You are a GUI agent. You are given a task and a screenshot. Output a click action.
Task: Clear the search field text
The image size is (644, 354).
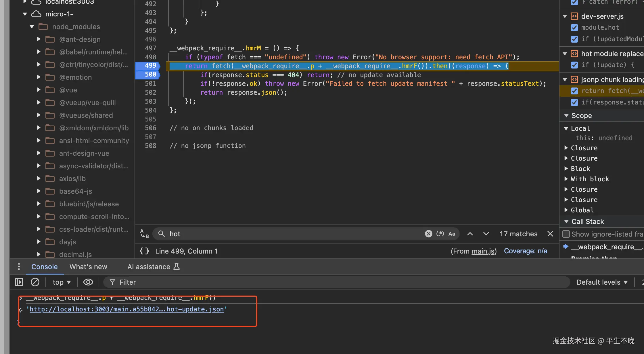(x=428, y=234)
